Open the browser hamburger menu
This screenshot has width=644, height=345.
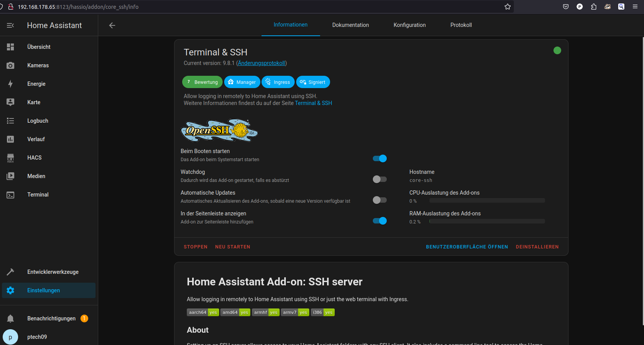point(635,7)
